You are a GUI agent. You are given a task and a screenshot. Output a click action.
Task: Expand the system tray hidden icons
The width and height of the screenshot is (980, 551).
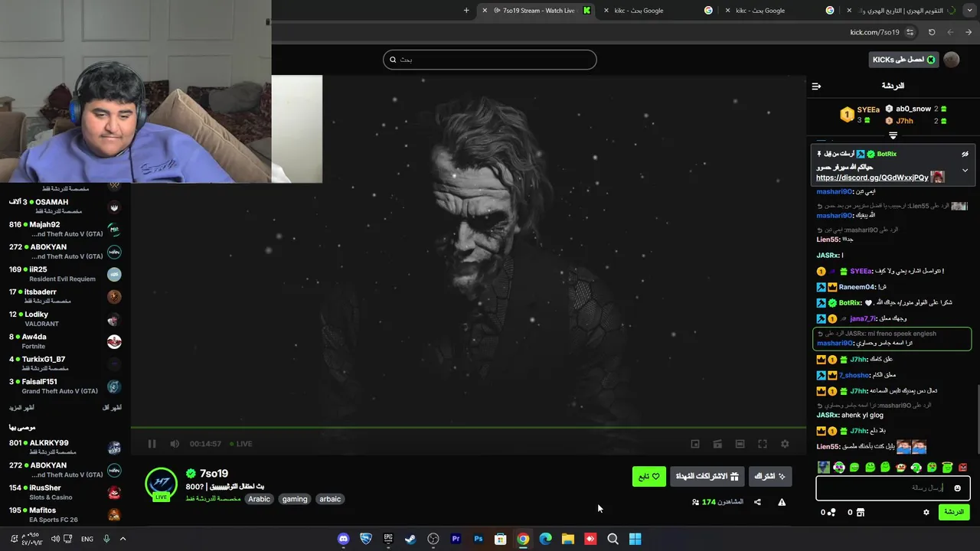[122, 539]
